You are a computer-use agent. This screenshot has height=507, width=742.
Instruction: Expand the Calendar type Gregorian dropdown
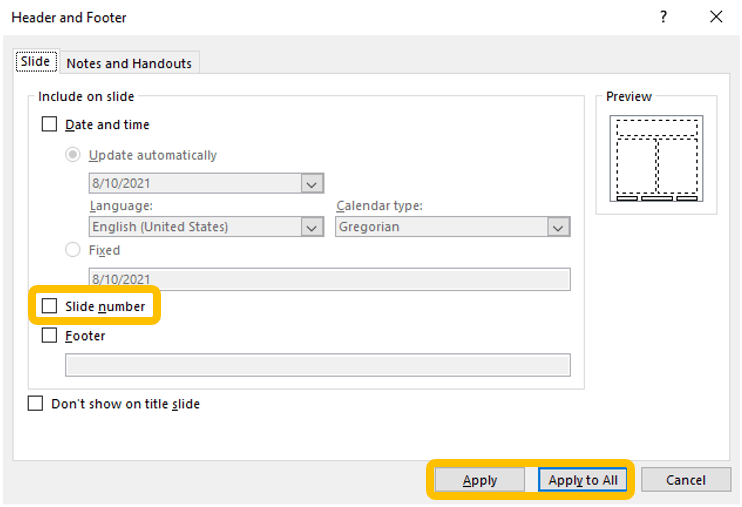pyautogui.click(x=558, y=227)
